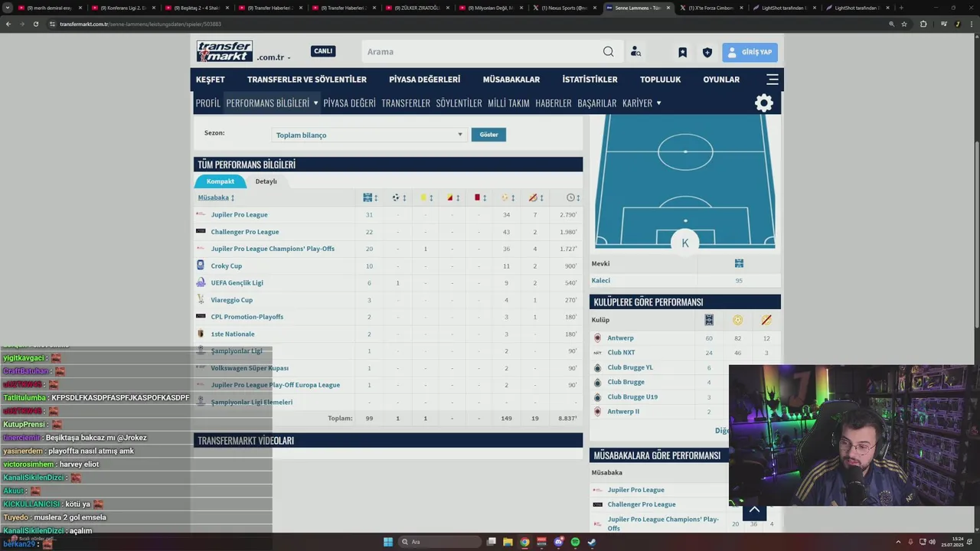Switch to the Detaylı tab
This screenshot has height=551, width=980.
pyautogui.click(x=266, y=181)
